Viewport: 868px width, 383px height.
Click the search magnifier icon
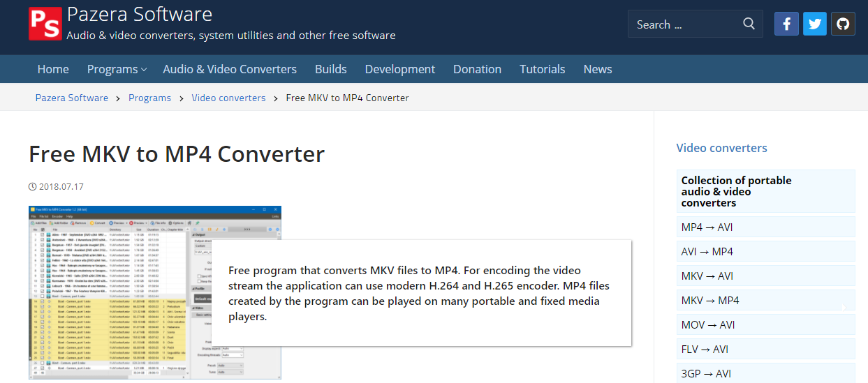tap(749, 24)
